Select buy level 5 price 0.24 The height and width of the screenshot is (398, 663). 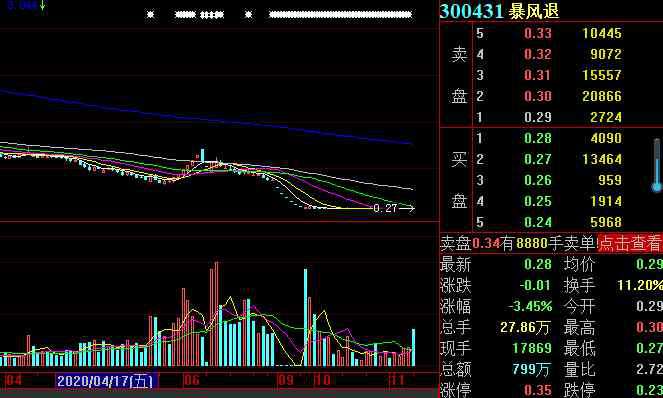pos(537,222)
